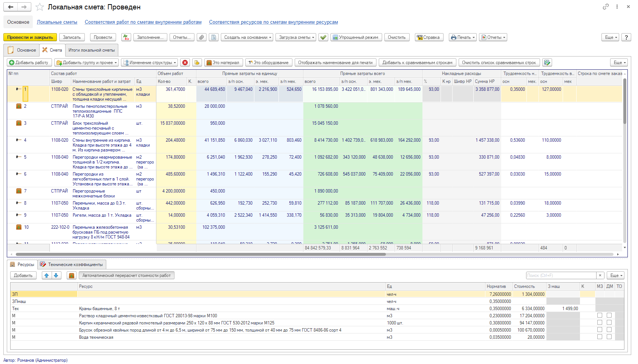Add document to favorites with star icon
Image resolution: width=638 pixels, height=364 pixels.
click(x=40, y=7)
